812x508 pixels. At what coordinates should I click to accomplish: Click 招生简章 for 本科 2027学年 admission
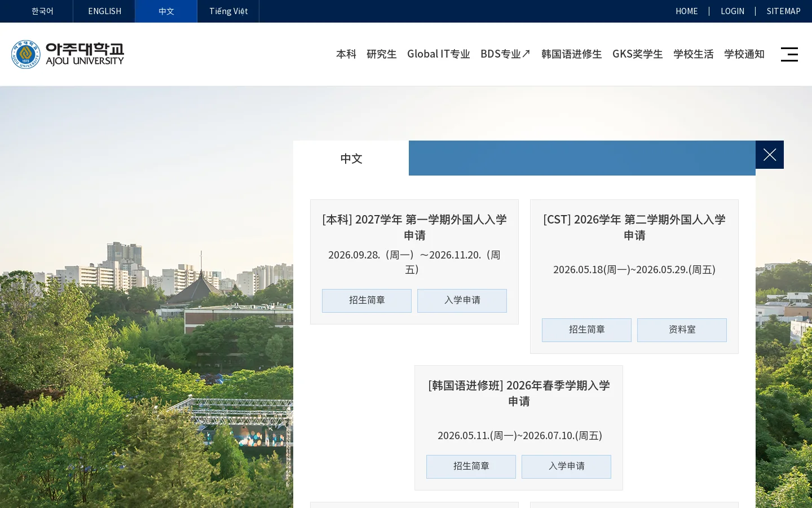click(367, 301)
